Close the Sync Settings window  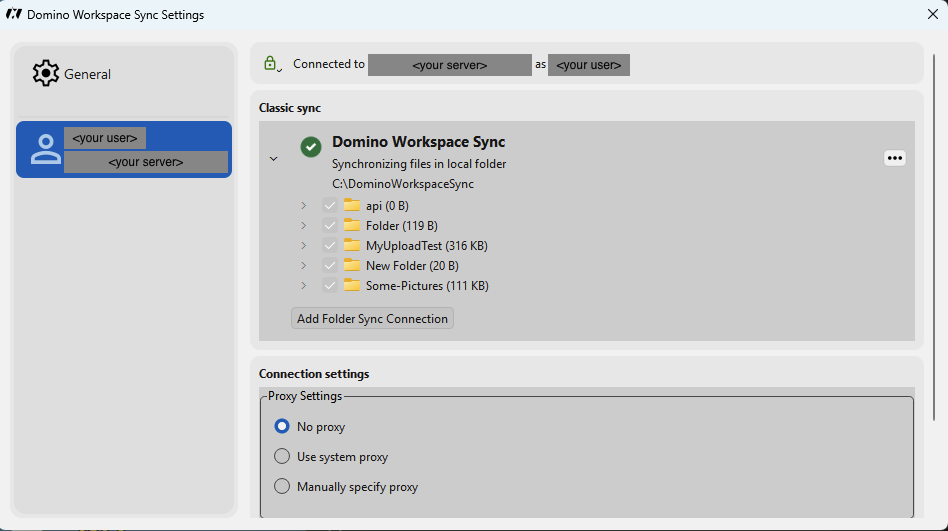click(x=933, y=14)
